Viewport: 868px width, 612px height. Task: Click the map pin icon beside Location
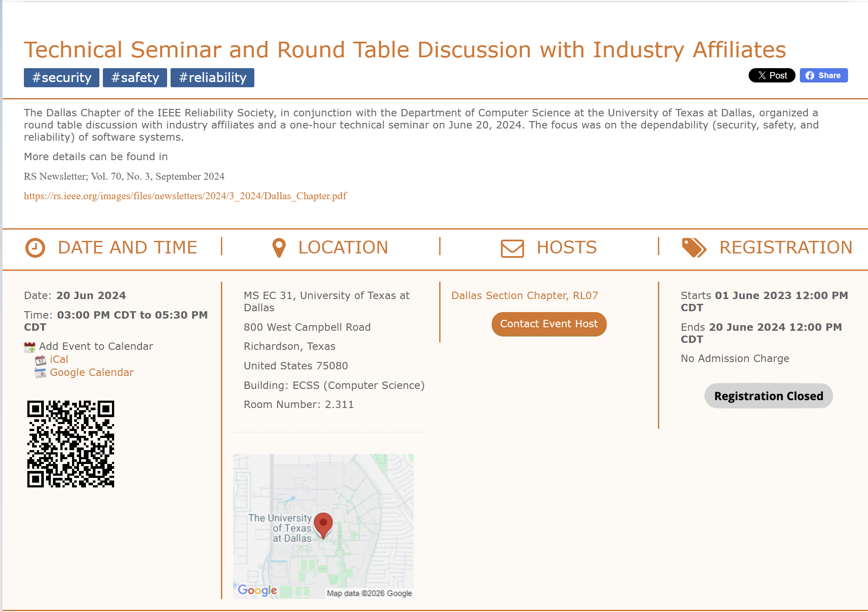click(279, 248)
